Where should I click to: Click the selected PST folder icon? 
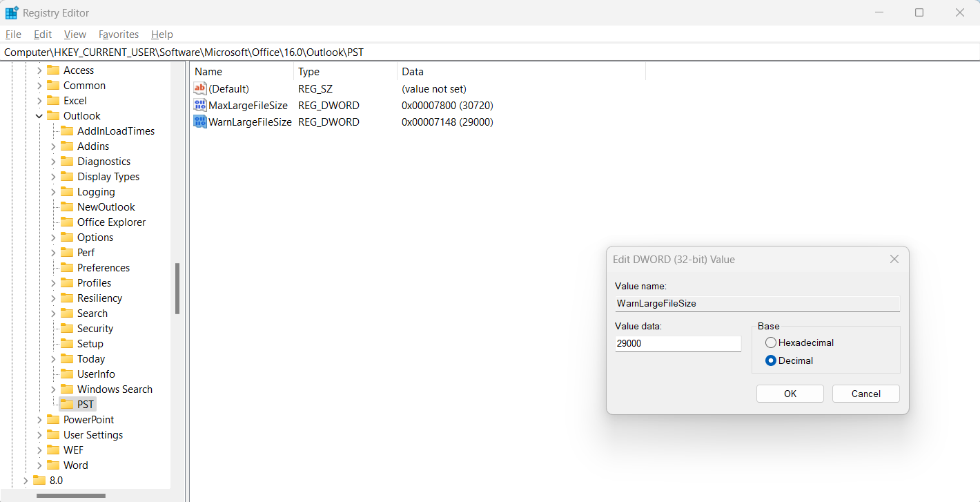coord(67,404)
